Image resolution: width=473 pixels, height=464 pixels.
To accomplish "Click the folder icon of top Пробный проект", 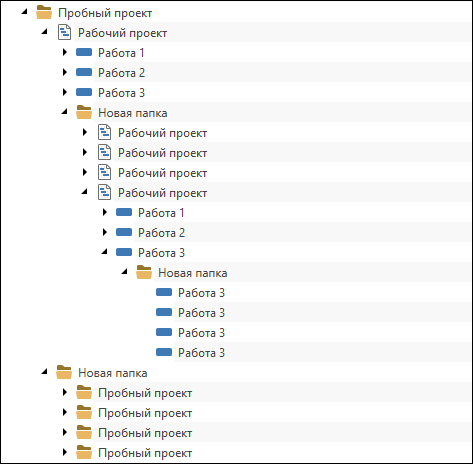I will click(44, 13).
